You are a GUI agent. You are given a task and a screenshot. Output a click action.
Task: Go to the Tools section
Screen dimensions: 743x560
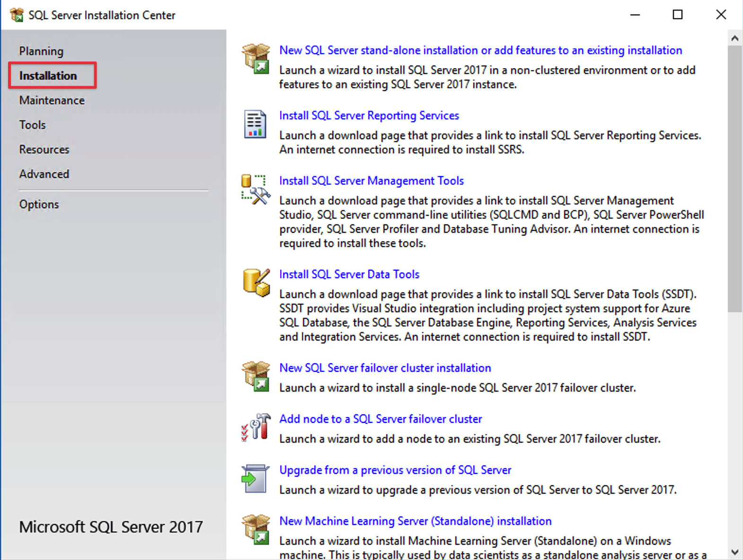[33, 125]
